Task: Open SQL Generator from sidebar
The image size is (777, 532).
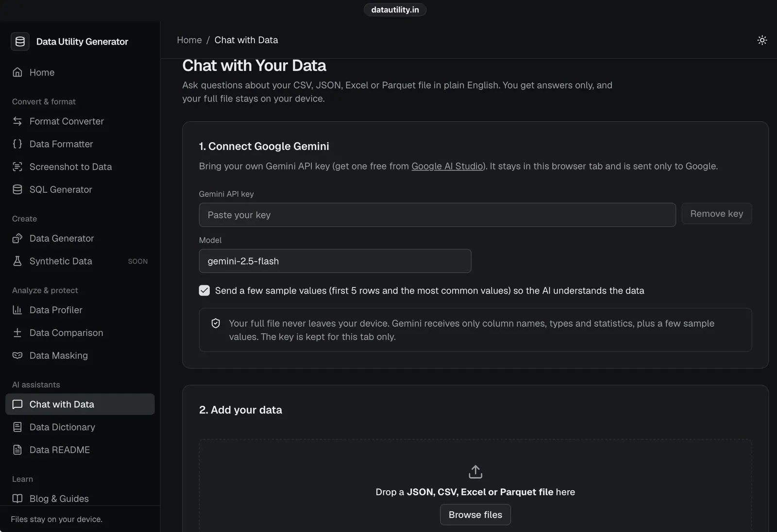Action: point(80,190)
